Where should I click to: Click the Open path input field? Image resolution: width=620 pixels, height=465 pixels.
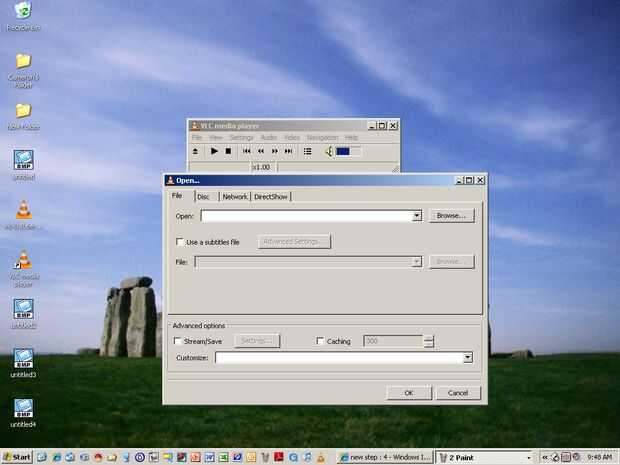click(307, 216)
